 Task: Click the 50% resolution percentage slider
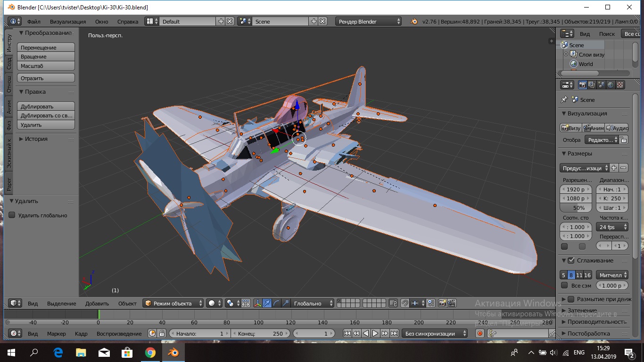click(576, 208)
